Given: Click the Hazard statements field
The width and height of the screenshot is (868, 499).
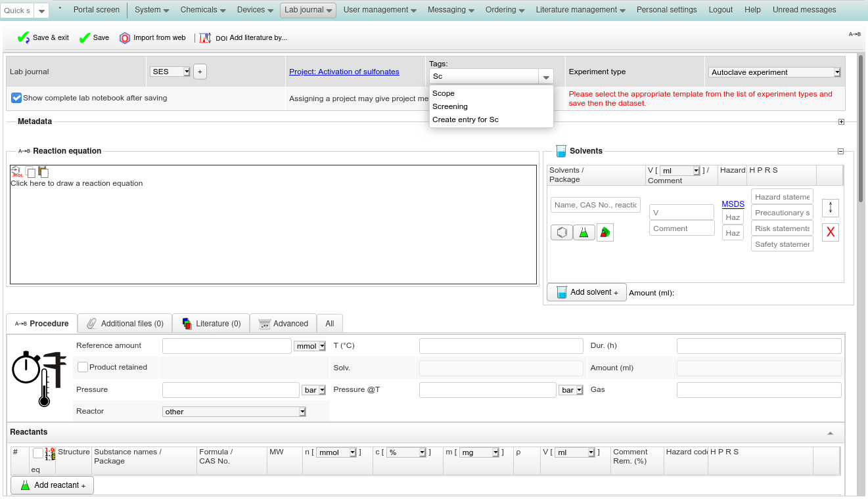Looking at the screenshot, I should 782,197.
